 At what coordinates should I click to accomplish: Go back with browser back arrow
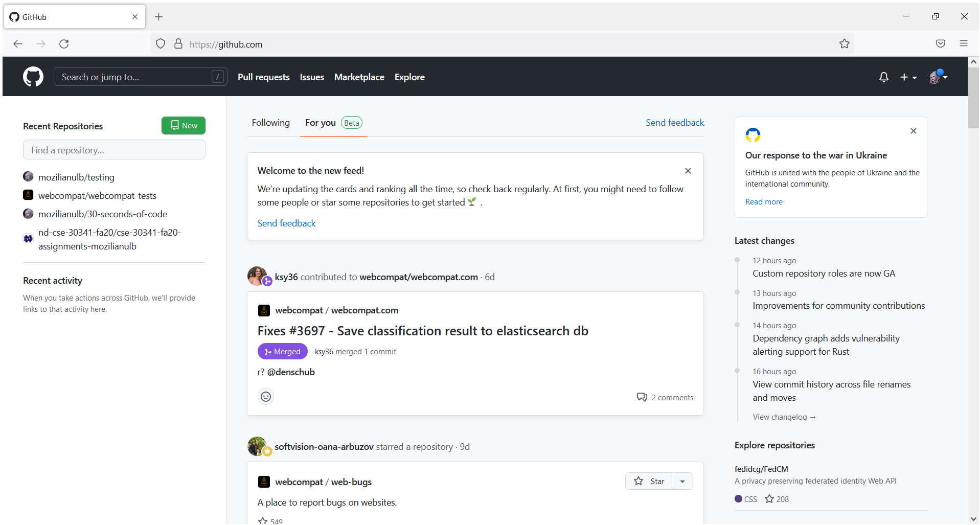click(18, 44)
